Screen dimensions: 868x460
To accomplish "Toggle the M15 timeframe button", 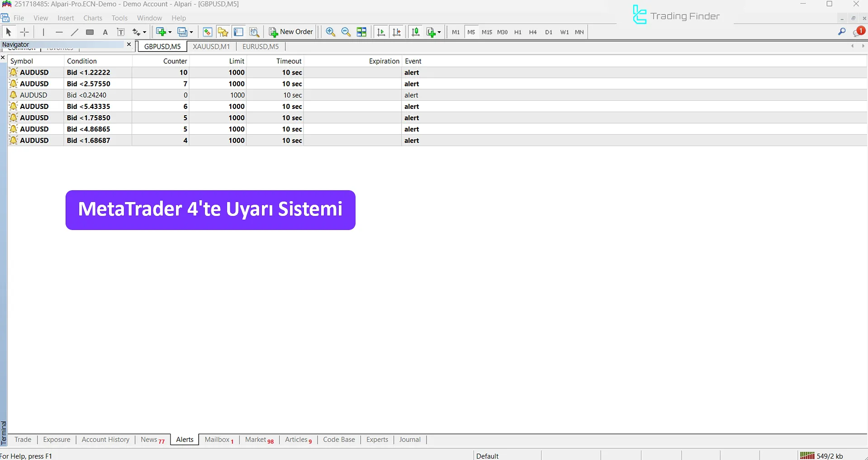I will pyautogui.click(x=486, y=32).
